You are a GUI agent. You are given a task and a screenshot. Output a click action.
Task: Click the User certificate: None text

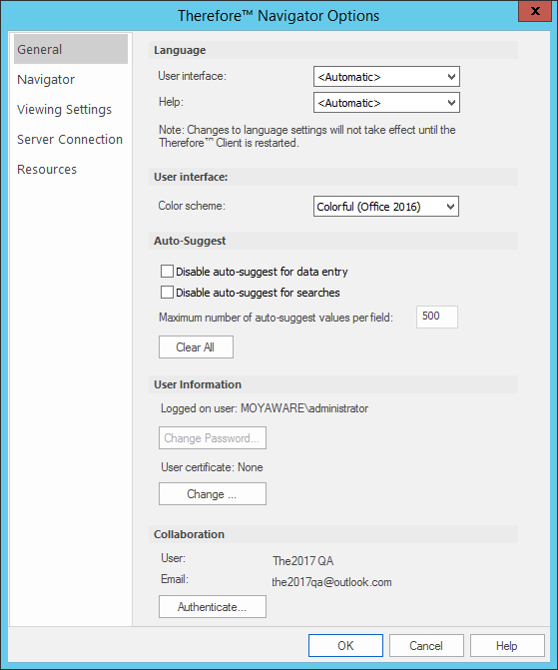212,467
